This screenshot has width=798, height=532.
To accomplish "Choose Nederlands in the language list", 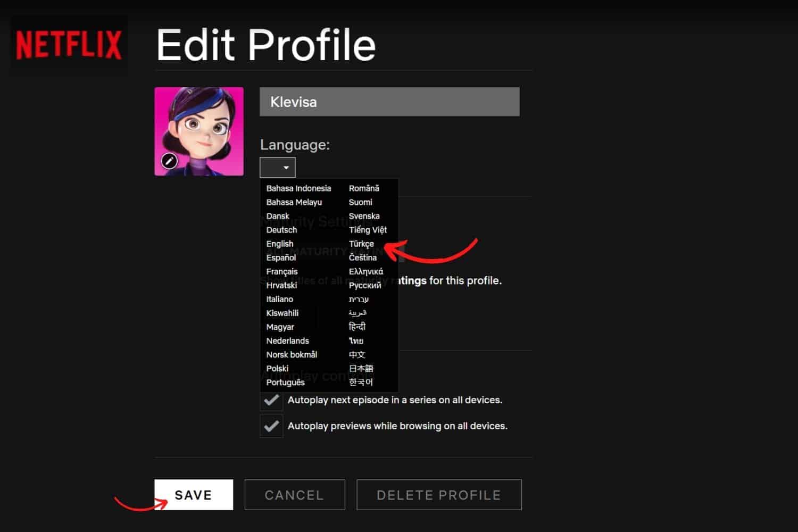I will click(287, 340).
